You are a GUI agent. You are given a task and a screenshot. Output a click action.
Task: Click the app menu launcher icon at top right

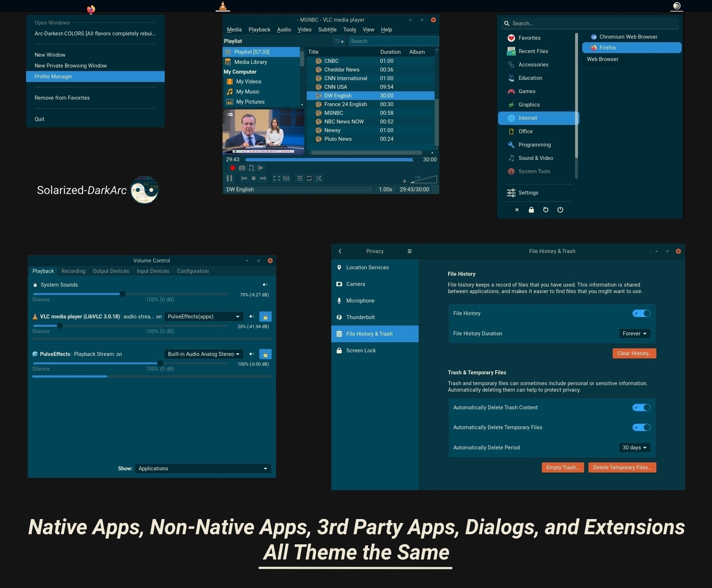(x=677, y=6)
